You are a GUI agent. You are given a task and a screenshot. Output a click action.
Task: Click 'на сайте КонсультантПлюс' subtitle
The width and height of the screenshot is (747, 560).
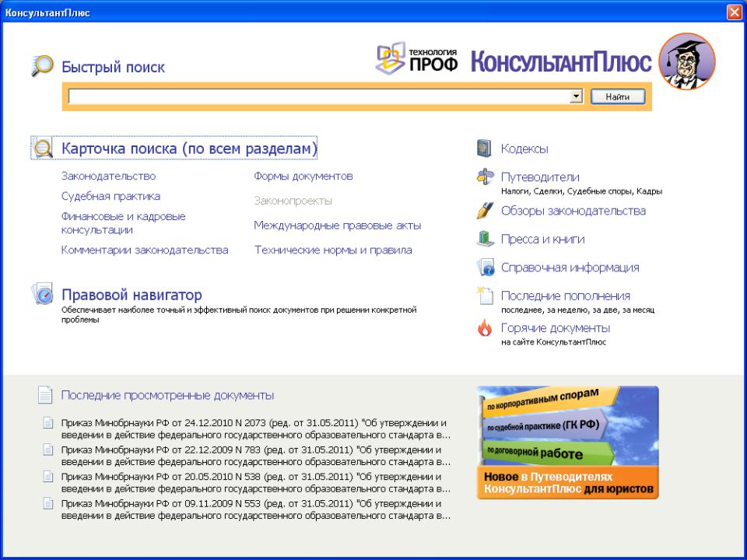(x=553, y=341)
